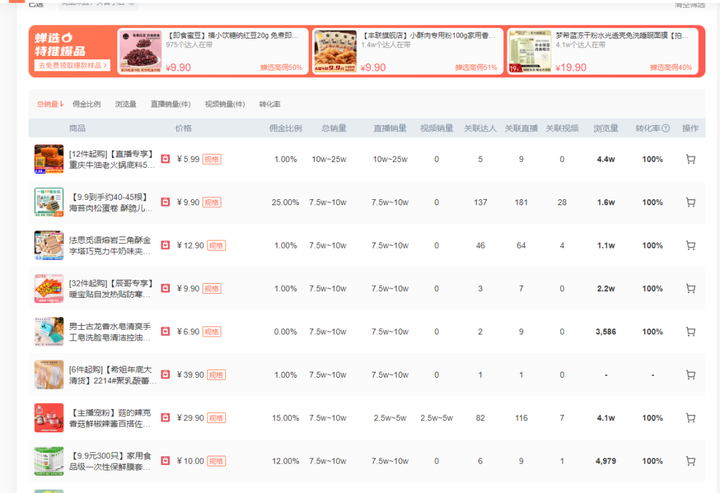720x493 pixels.
Task: Click the 菇的辣克 product thumbnail
Action: pos(49,418)
